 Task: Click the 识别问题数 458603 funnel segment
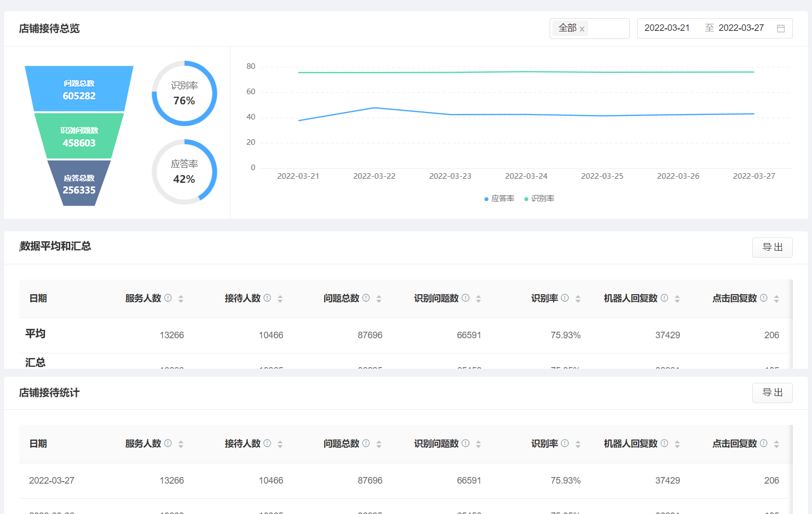click(79, 136)
